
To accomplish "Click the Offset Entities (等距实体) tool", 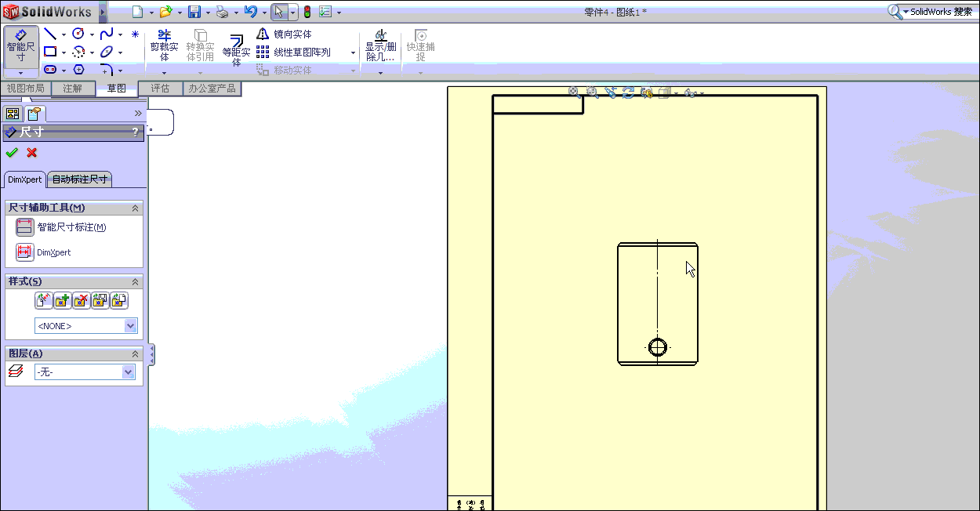I will (x=236, y=49).
